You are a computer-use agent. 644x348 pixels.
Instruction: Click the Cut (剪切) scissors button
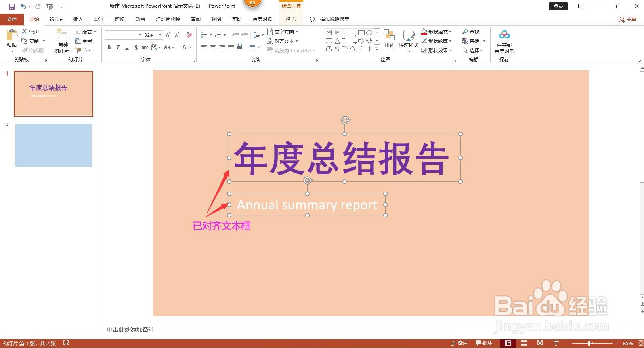click(30, 32)
